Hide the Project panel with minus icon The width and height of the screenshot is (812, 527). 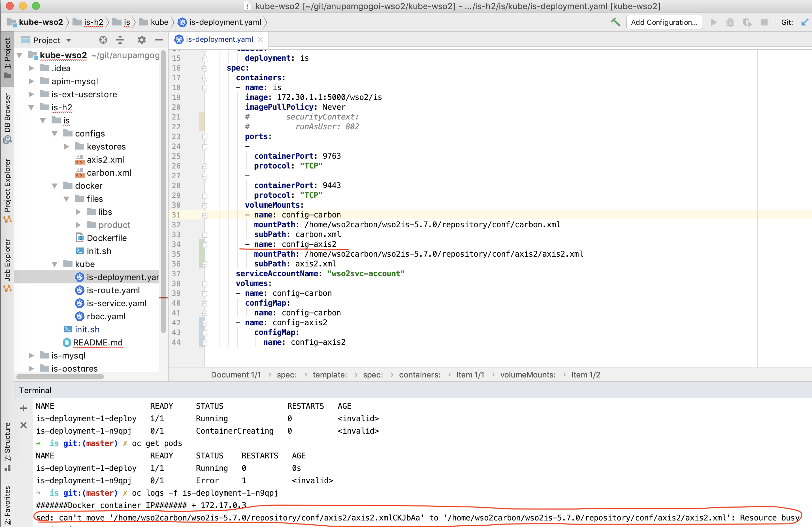tap(159, 40)
